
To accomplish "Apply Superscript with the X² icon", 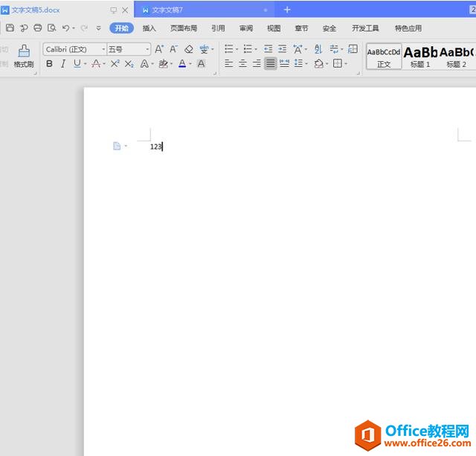I will (115, 64).
